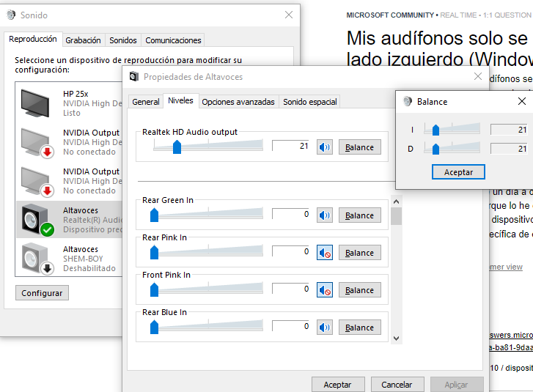Select the disabled Altavoces SHEM-BOY speaker icon
Image resolution: width=533 pixels, height=392 pixels.
pos(37,259)
